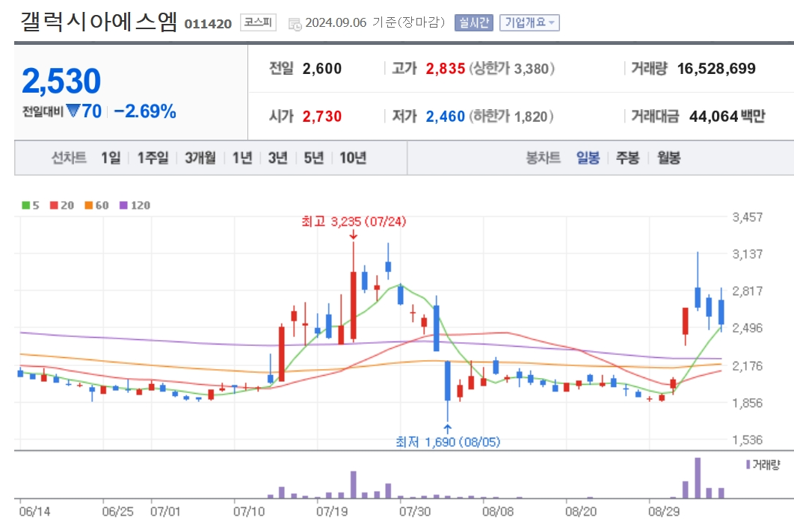Click the red 20-day moving average swatch
The image size is (794, 532).
tap(54, 205)
